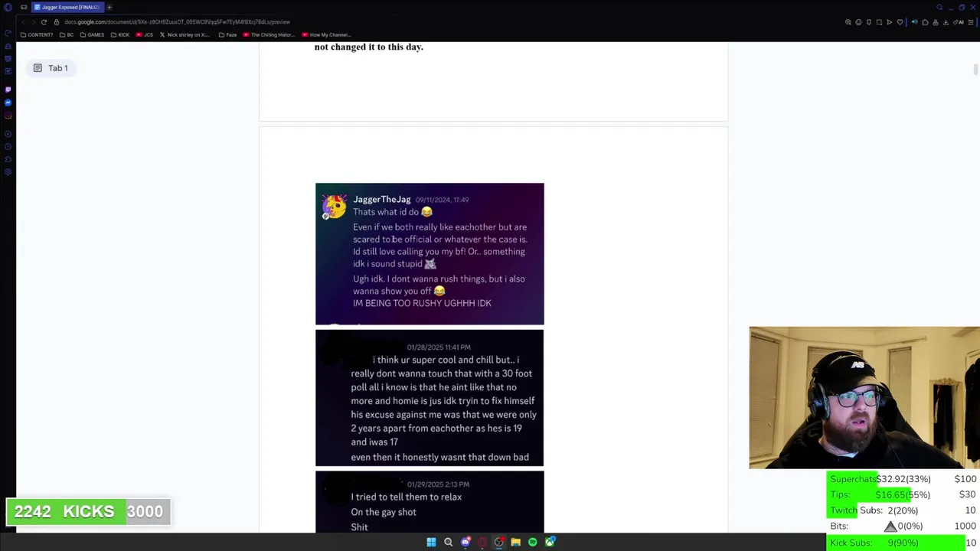Open the Easy Setup menu icon

pos(971,22)
